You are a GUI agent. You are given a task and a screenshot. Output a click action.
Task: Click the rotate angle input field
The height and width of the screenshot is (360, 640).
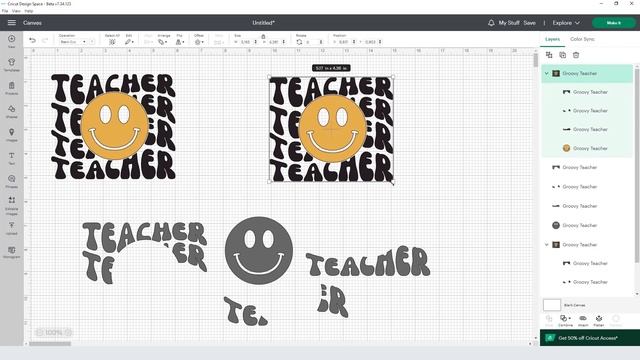point(313,42)
